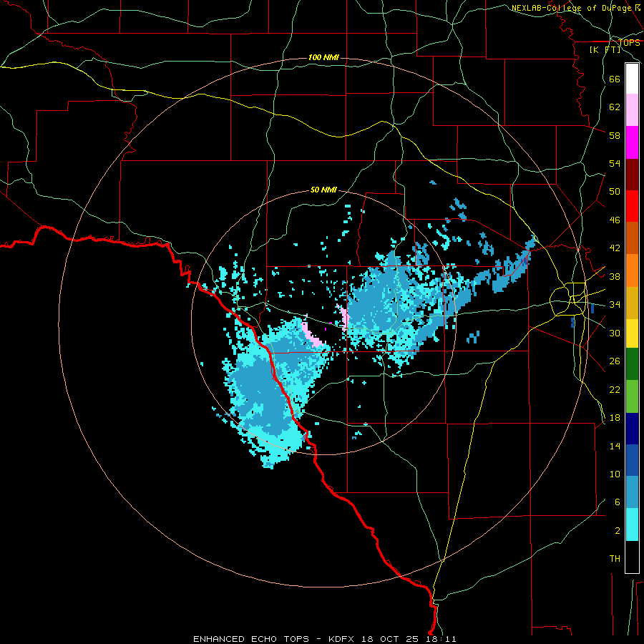
Task: Pick the cyan 2 kft legend swatch
Action: pyautogui.click(x=632, y=525)
